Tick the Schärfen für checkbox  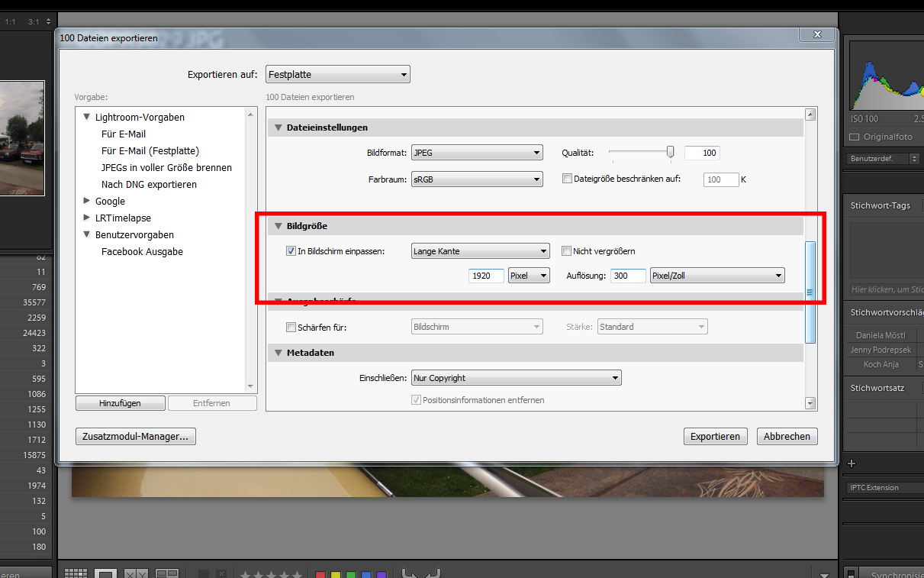pos(291,327)
